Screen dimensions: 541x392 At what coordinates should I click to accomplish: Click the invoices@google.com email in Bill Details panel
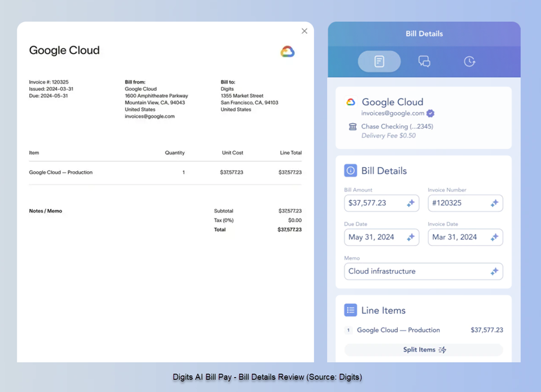[x=393, y=113]
